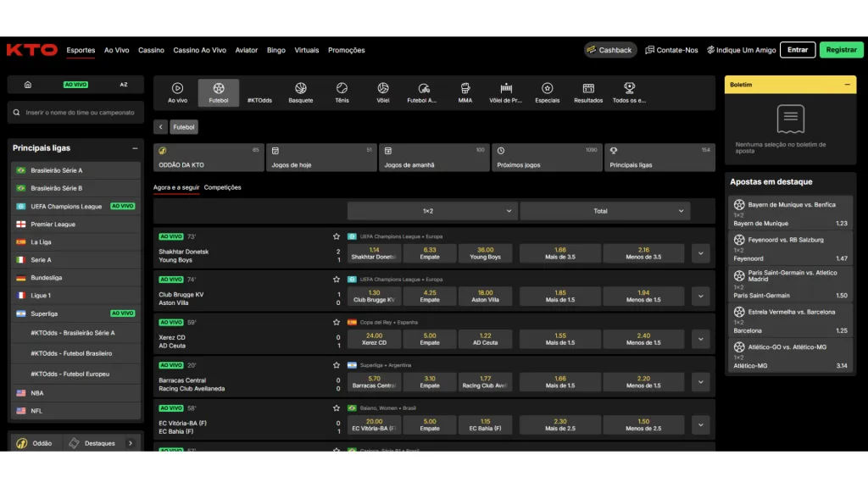Viewport: 868px width, 488px height.
Task: Expand more markets for Shakhtar Donetsk match
Action: [700, 253]
